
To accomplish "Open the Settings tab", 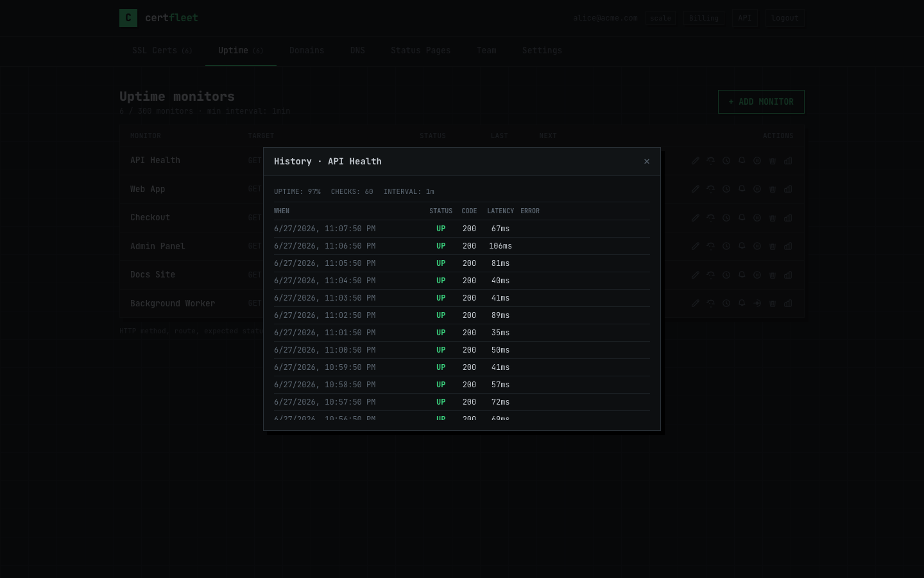I will (x=542, y=51).
